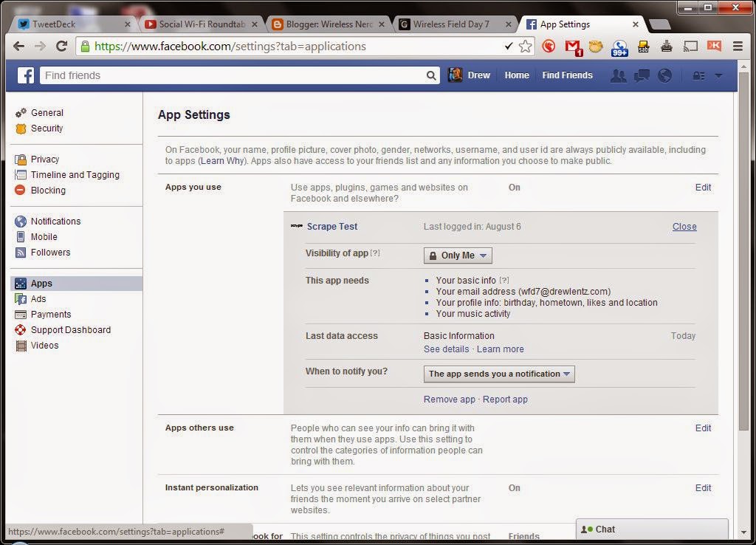
Task: Click the Followers feed icon in sidebar
Action: click(x=20, y=253)
